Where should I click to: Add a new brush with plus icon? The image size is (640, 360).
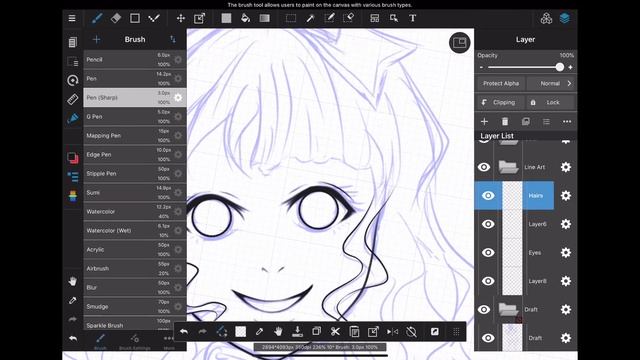pos(96,39)
